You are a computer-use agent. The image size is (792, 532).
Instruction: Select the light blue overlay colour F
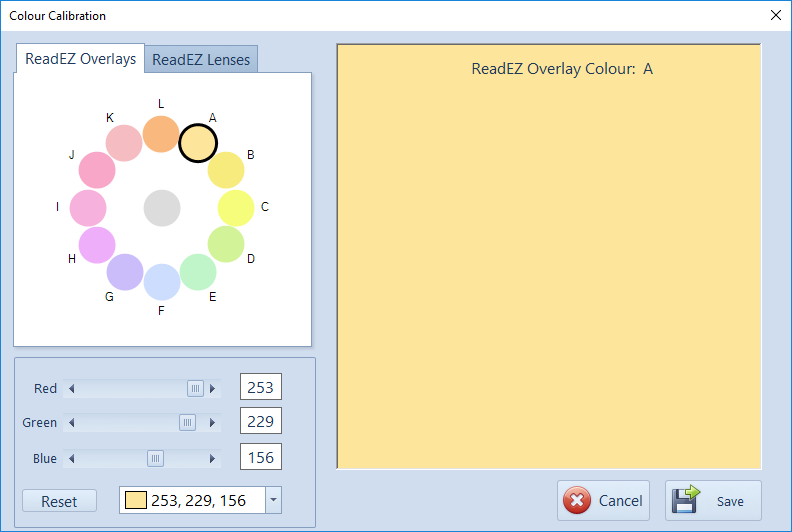pyautogui.click(x=162, y=282)
